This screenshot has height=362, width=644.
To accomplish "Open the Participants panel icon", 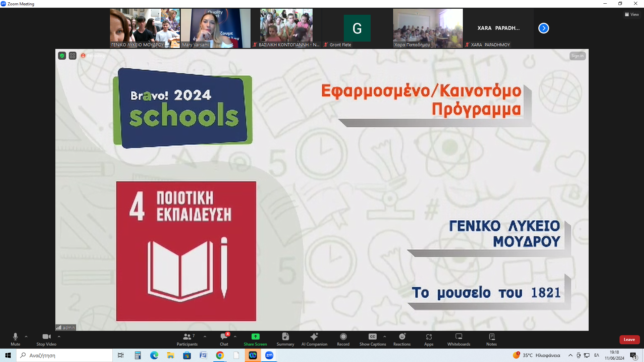I will pyautogui.click(x=187, y=337).
